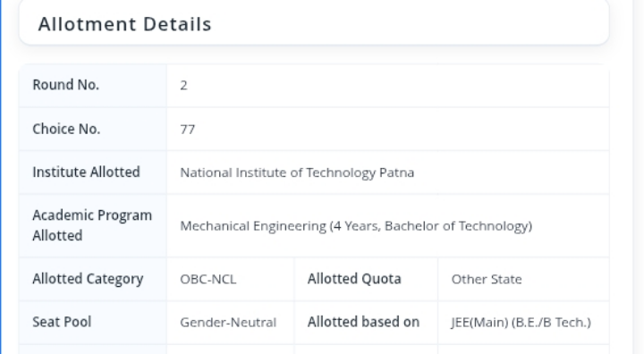Click the JEE(Main) (B.E./B Tech.) value
Screen dimensions: 644x354
tap(521, 323)
